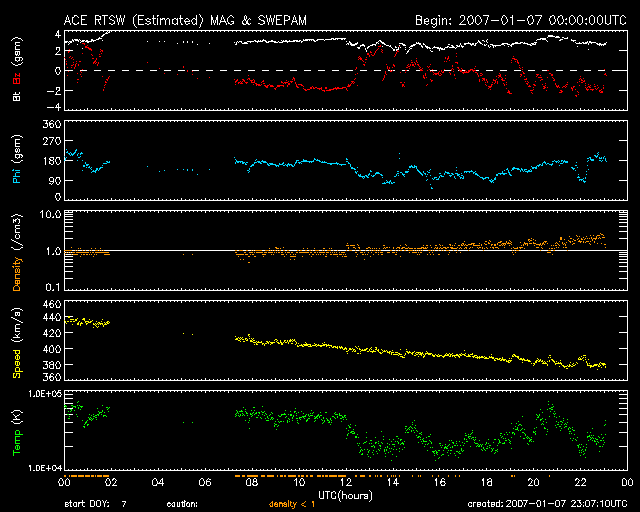Select the '0' tick on the Phi axis
This screenshot has width=640, height=512.
58,197
